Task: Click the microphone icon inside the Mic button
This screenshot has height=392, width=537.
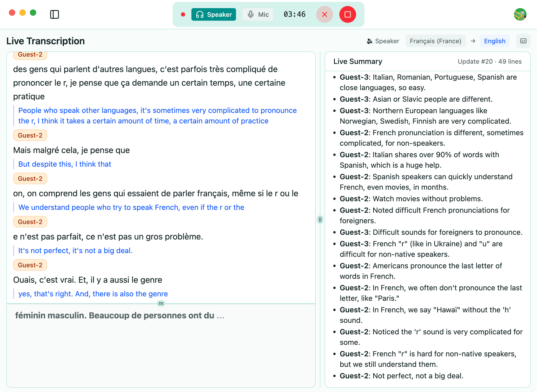Action: coord(251,14)
